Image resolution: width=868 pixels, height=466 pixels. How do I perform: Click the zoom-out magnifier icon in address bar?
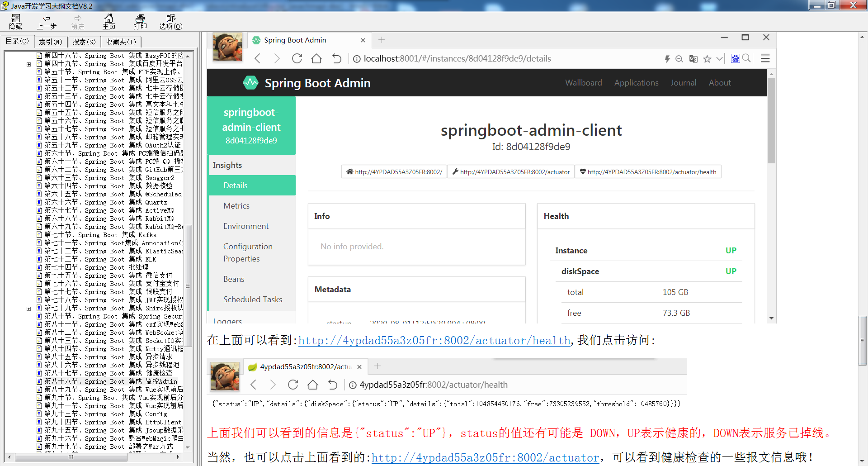click(679, 59)
